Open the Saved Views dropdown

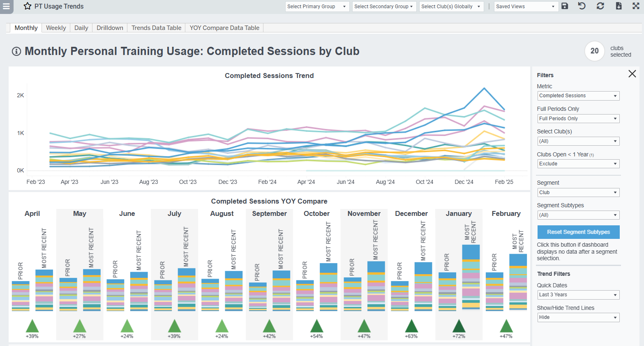(526, 6)
